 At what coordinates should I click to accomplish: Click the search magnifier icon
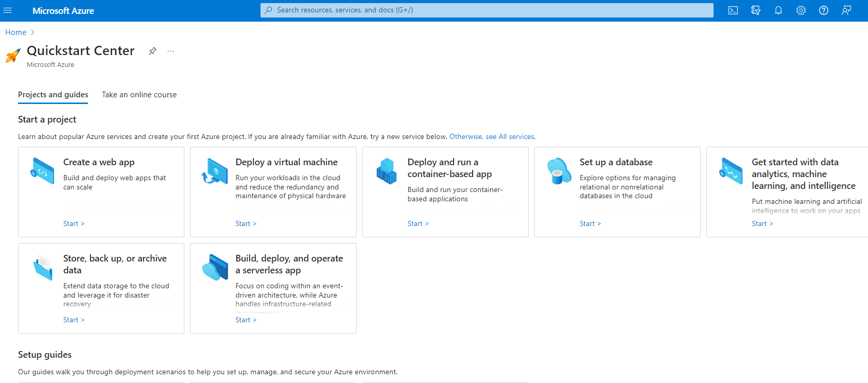(x=268, y=10)
